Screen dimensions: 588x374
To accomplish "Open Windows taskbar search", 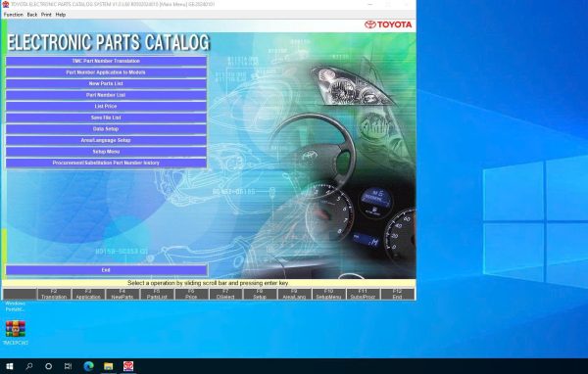I will [28, 366].
